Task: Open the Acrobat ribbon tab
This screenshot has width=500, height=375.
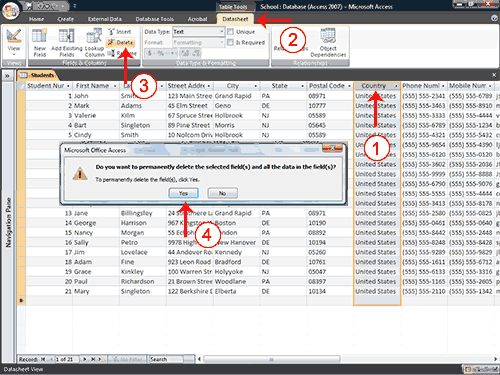Action: [x=197, y=19]
